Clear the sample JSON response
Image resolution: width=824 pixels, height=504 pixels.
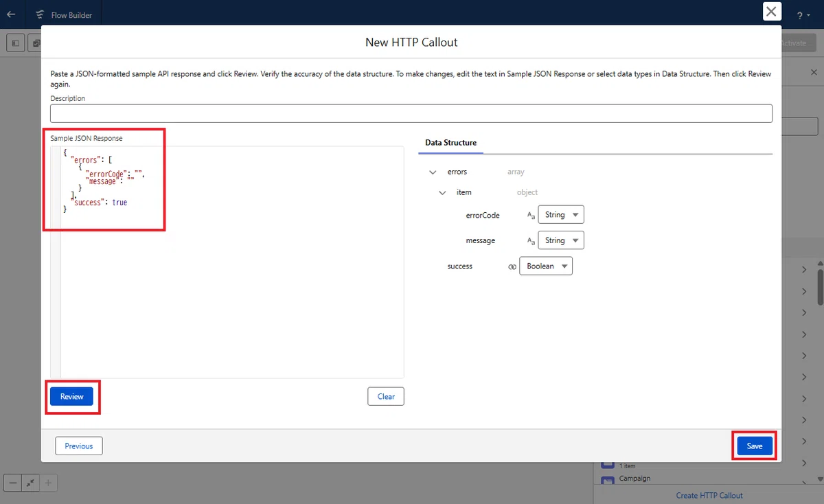click(386, 396)
